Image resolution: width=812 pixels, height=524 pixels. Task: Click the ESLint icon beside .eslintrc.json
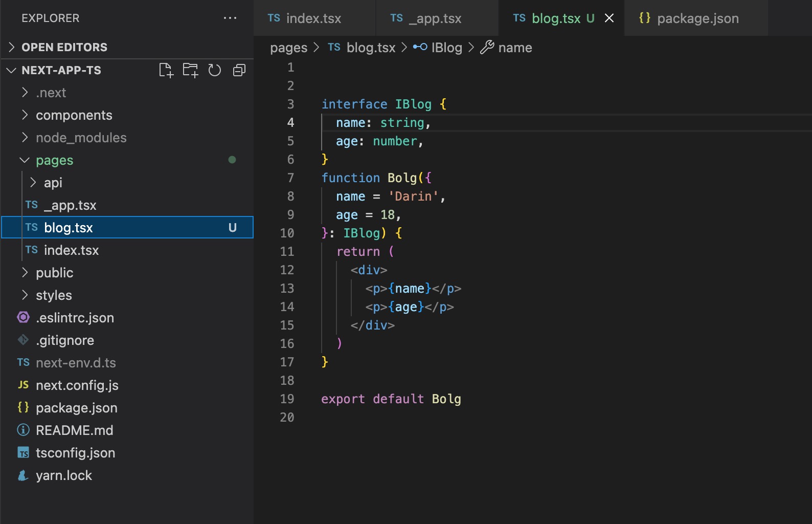click(23, 317)
